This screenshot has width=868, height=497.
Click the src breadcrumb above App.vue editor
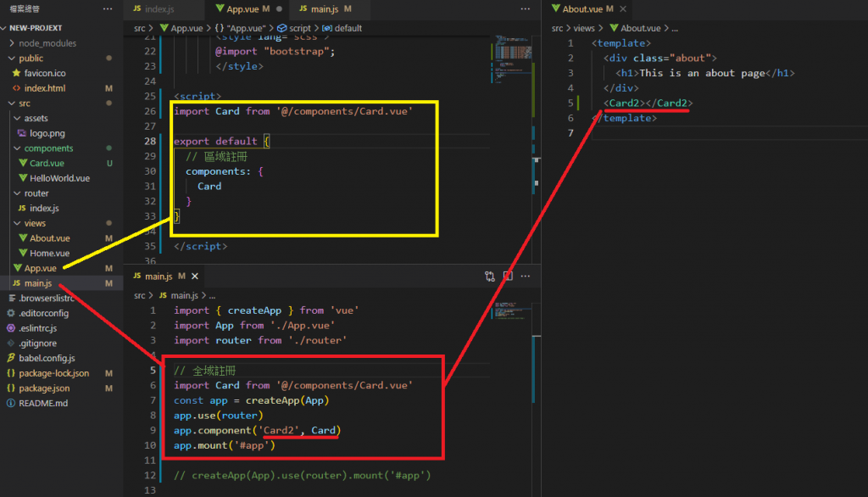140,28
